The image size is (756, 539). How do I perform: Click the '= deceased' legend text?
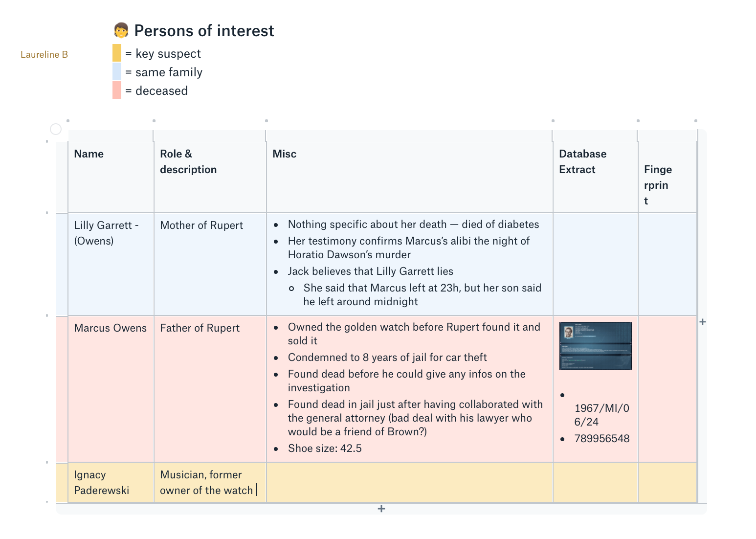tap(156, 91)
